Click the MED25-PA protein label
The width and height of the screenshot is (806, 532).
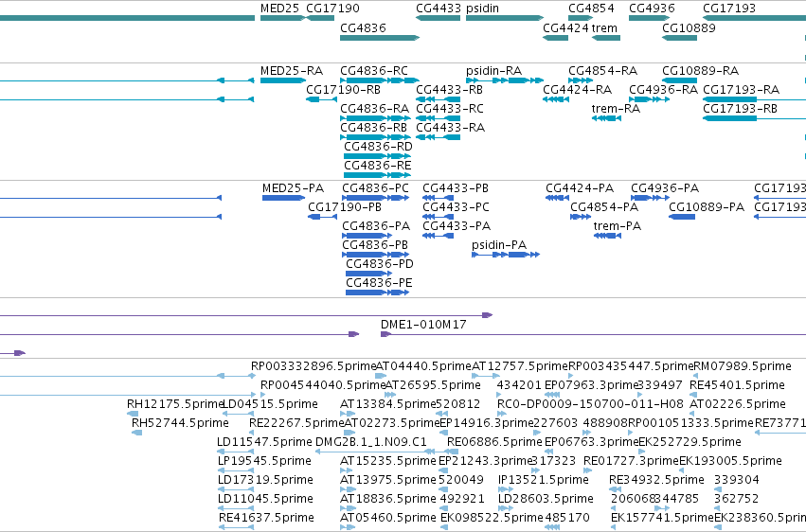point(293,188)
